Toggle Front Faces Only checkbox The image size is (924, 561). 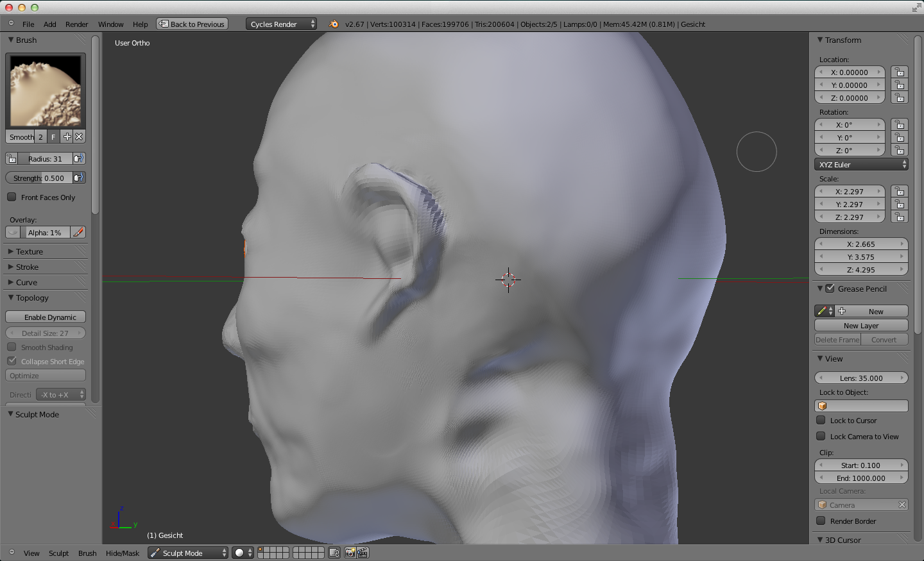[12, 197]
